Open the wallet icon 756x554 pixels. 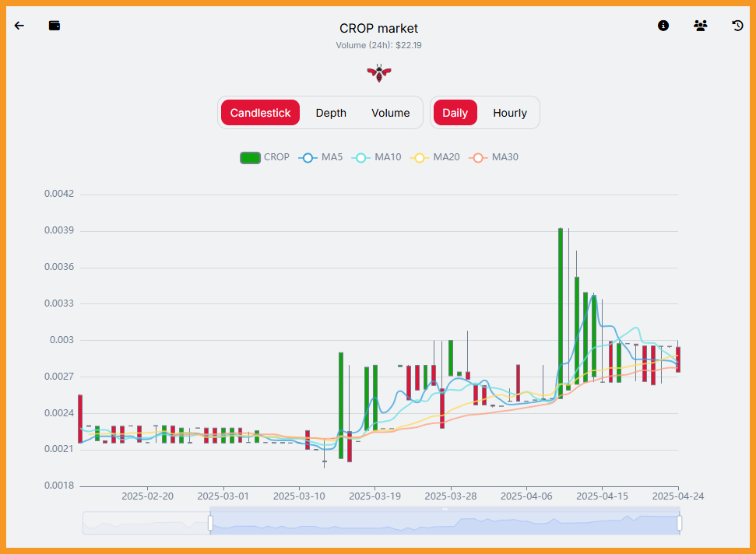(x=55, y=26)
